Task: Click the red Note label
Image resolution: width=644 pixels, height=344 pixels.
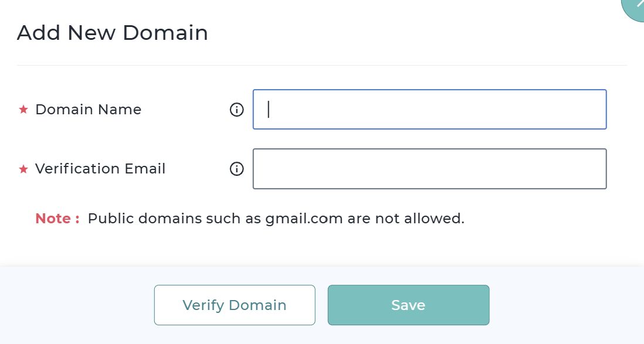Action: click(x=57, y=219)
